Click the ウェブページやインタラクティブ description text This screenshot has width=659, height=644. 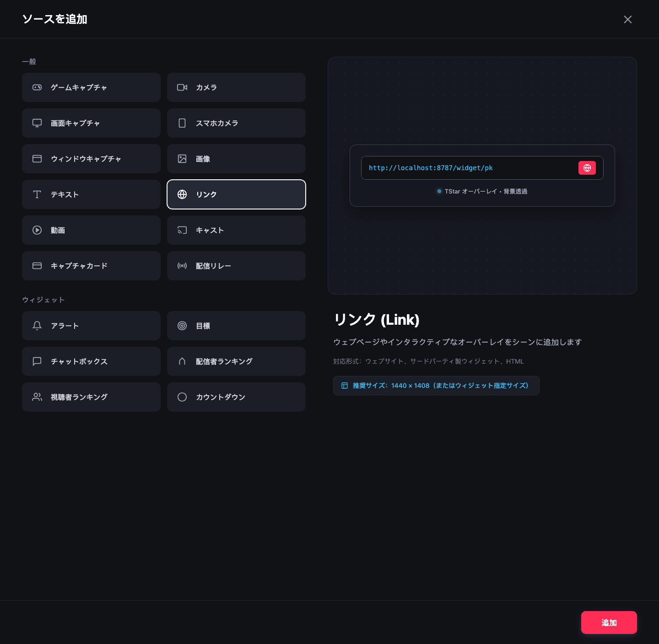click(x=458, y=342)
